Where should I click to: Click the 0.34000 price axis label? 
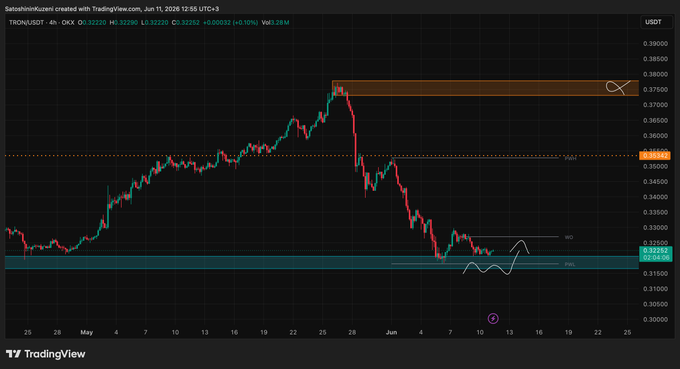pos(655,197)
